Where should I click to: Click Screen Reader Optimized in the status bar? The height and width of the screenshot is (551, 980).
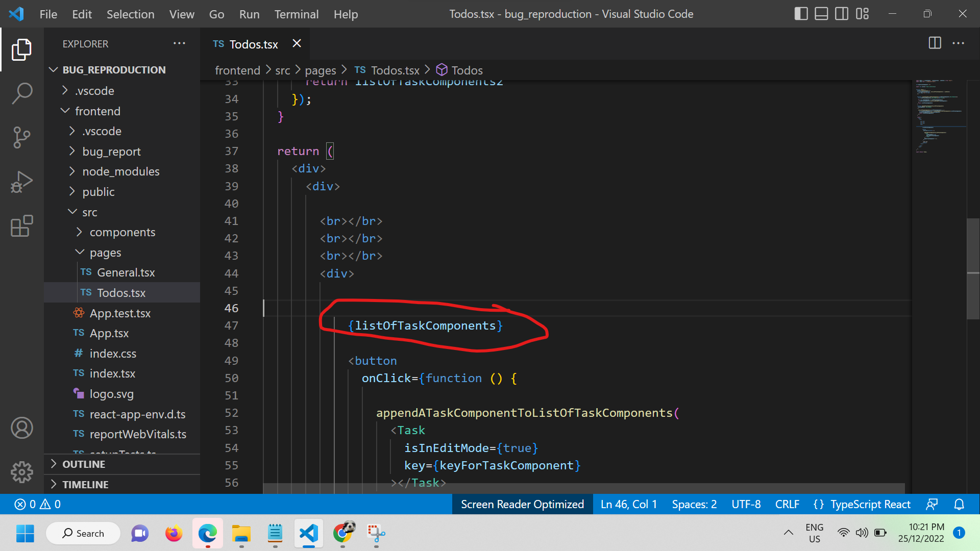522,504
